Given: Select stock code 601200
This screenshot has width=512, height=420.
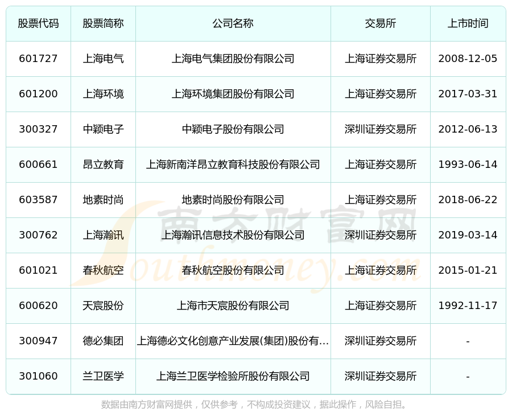Looking at the screenshot, I should pos(38,94).
